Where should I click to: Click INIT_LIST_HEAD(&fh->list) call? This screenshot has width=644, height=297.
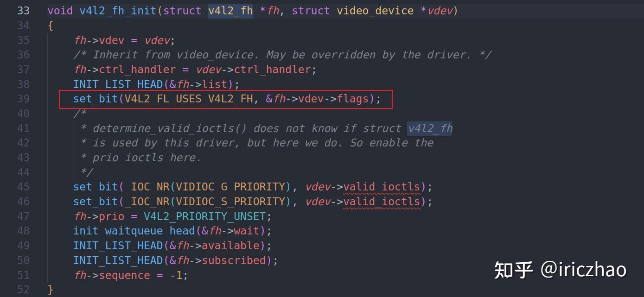coord(156,84)
